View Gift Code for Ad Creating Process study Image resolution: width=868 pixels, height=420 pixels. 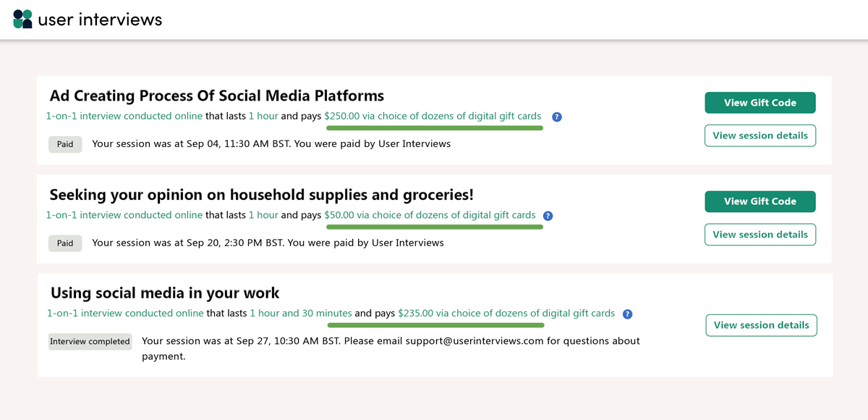pos(759,102)
